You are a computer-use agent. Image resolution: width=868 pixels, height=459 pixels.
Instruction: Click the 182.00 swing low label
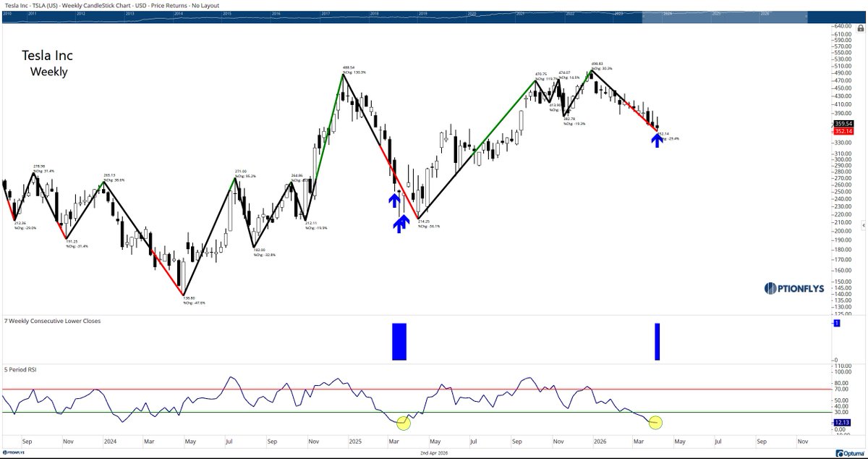pyautogui.click(x=259, y=250)
